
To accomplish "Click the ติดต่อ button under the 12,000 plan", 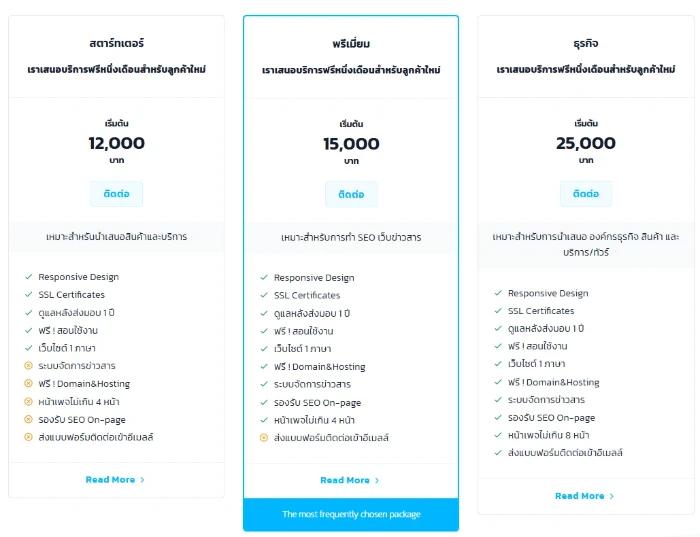I will (117, 194).
